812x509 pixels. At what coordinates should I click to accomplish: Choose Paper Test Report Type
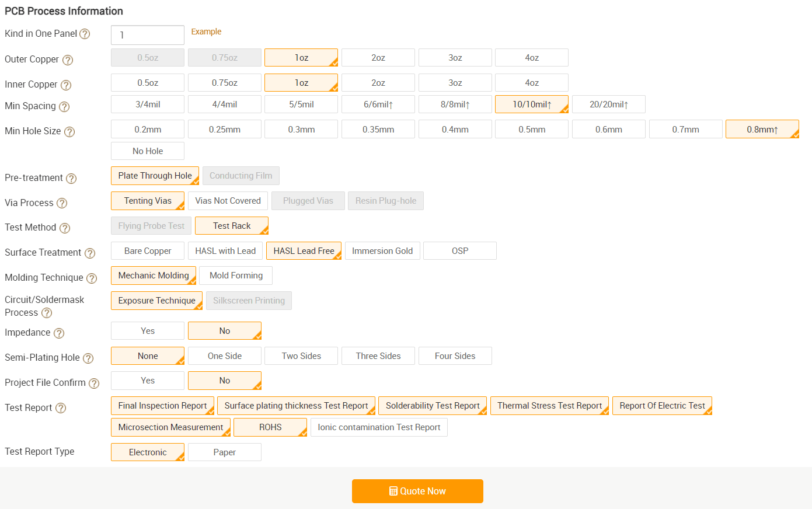coord(225,452)
